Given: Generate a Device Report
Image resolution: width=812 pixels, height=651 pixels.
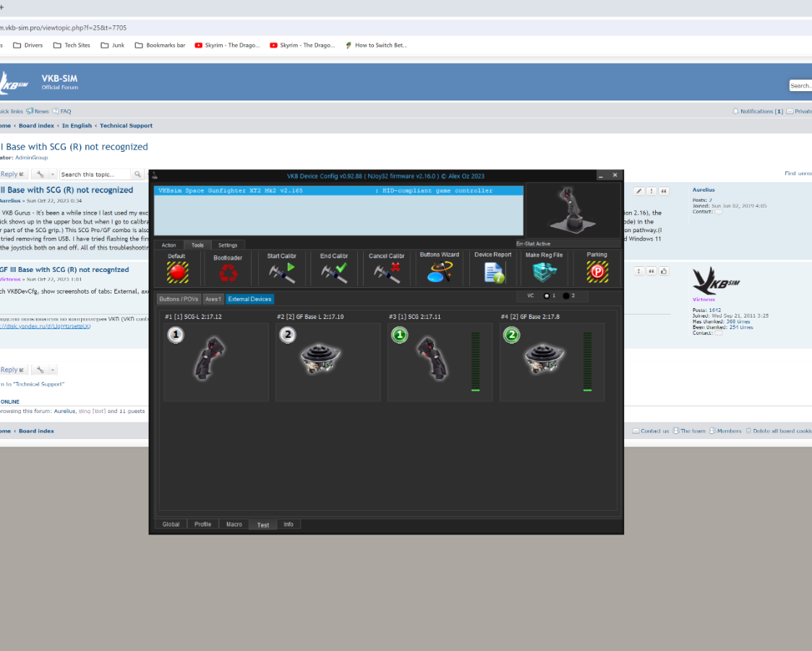Looking at the screenshot, I should 494,273.
